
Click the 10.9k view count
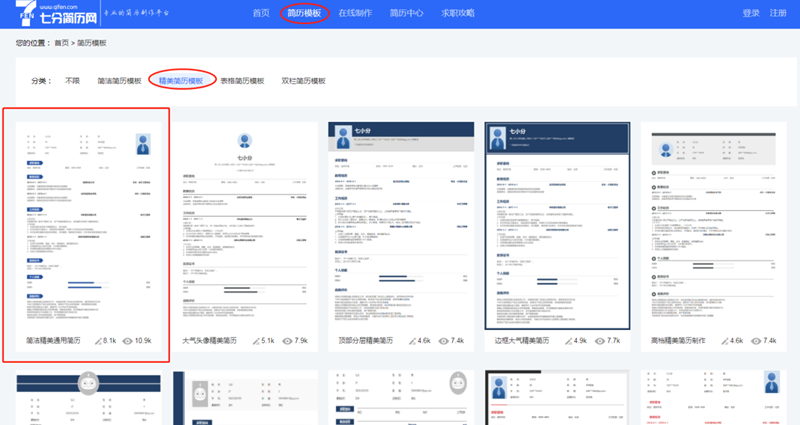(x=143, y=340)
